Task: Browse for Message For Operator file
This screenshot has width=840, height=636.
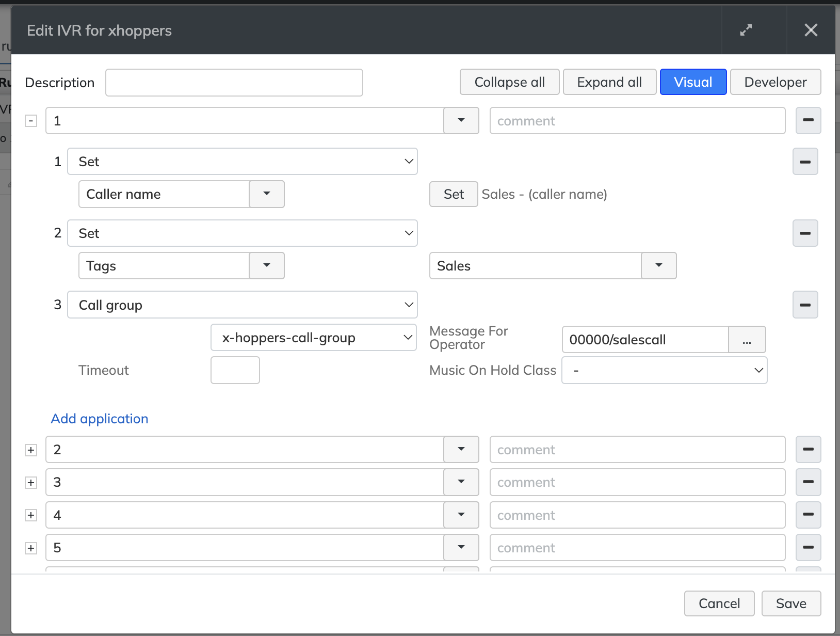Action: tap(747, 340)
